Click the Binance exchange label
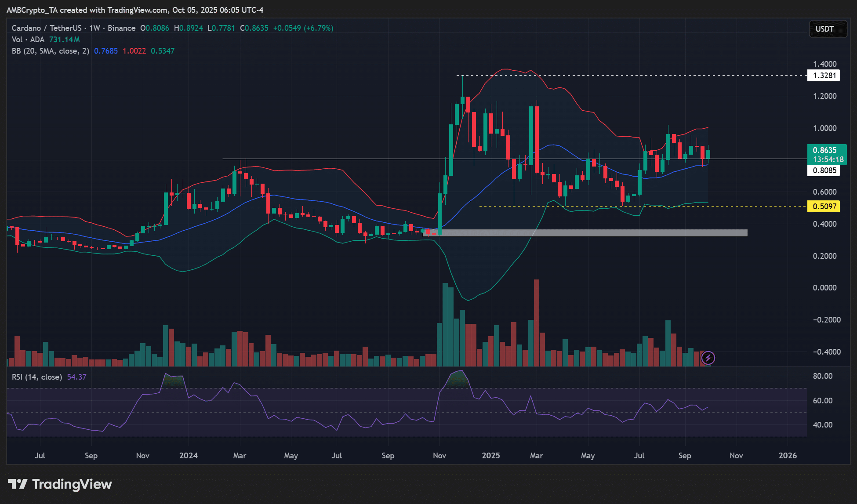 pos(122,28)
